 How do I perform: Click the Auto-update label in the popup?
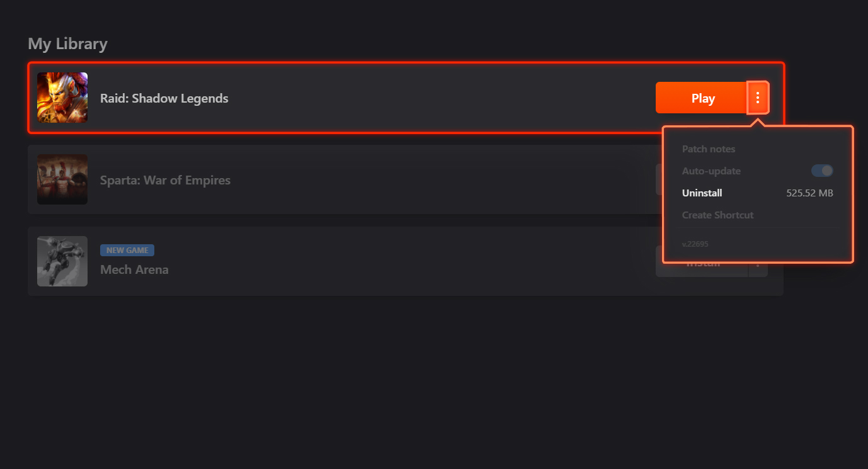tap(711, 171)
